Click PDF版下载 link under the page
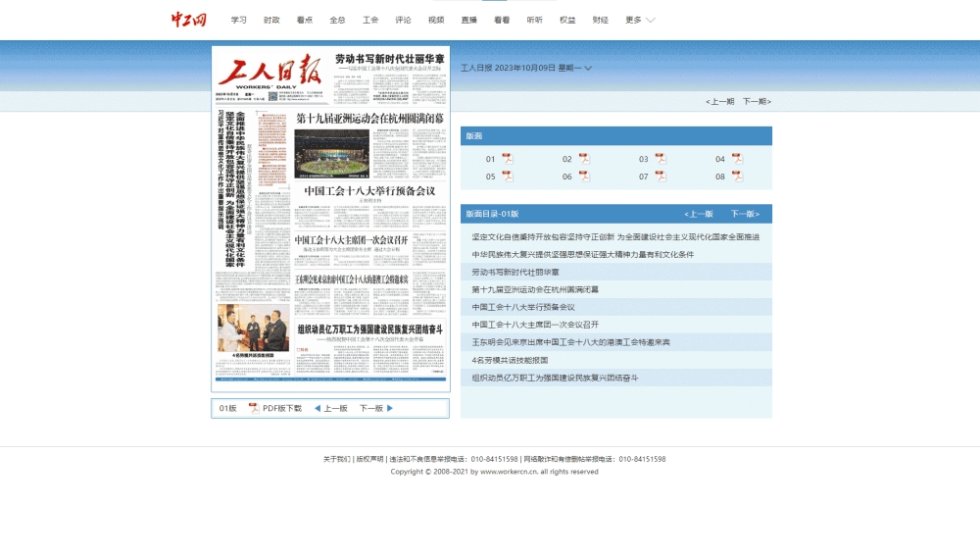This screenshot has width=980, height=557. 282,408
